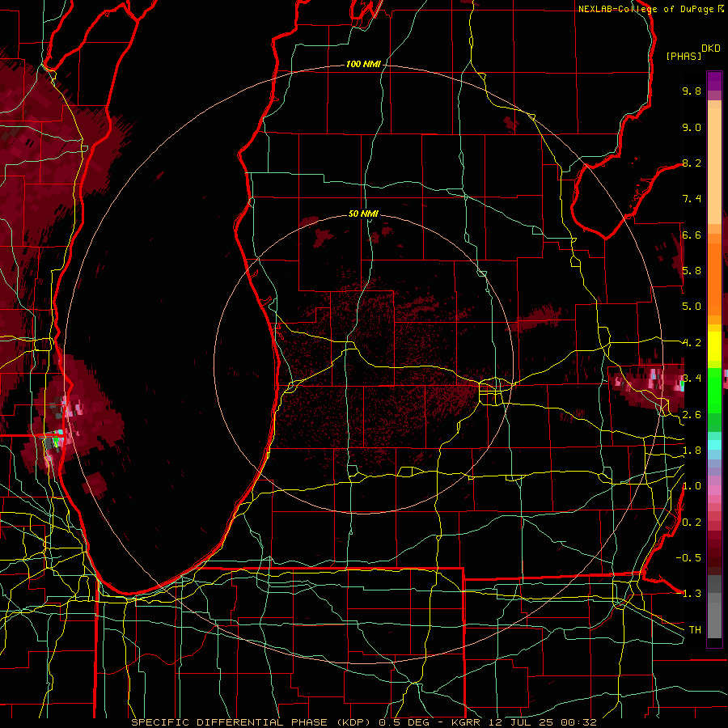
Task: Click the DKD label above the color scale
Action: tap(711, 49)
